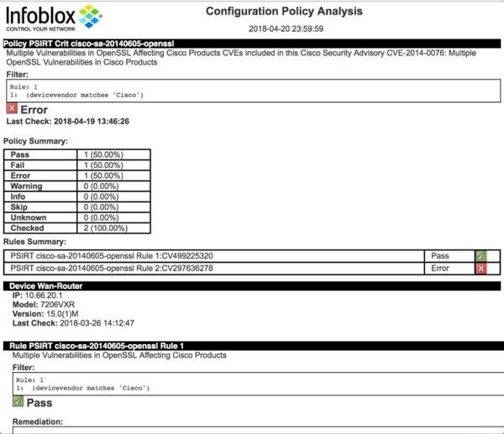This screenshot has width=504, height=434.
Task: Click Last Check: 2018-04-19 13:46:26
Action: pyautogui.click(x=68, y=122)
